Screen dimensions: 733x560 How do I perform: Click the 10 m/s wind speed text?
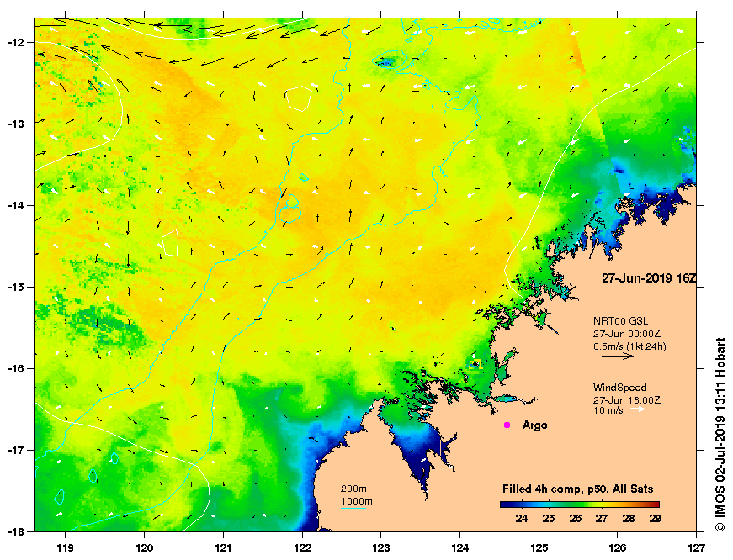click(608, 410)
